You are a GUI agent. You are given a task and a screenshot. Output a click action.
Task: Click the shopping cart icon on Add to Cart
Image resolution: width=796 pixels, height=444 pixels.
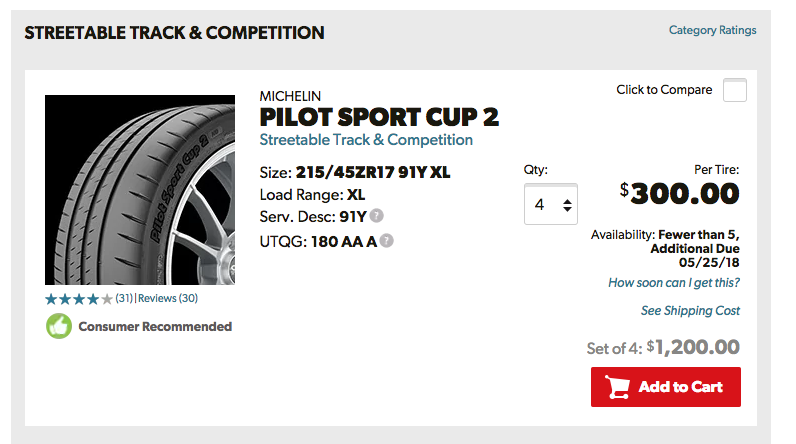pyautogui.click(x=618, y=387)
